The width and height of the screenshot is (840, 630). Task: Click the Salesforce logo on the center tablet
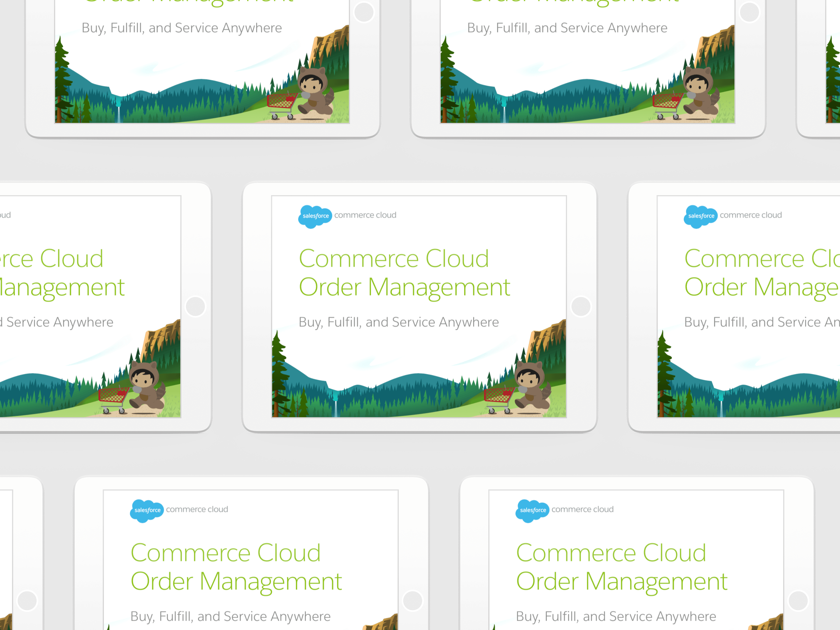point(315,216)
